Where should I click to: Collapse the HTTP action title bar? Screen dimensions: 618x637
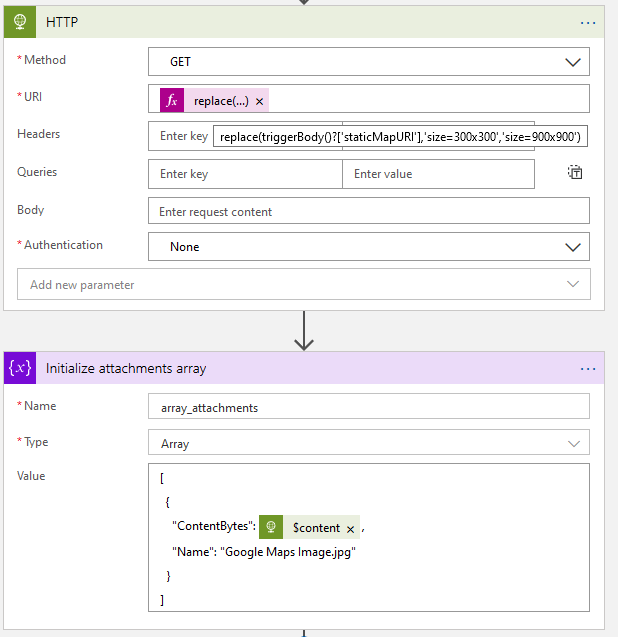[x=300, y=22]
